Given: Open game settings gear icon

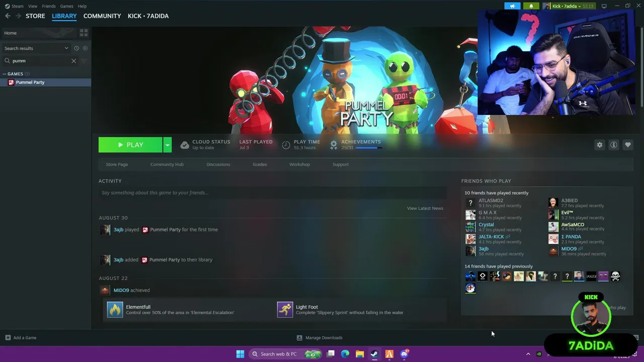Looking at the screenshot, I should click(599, 145).
